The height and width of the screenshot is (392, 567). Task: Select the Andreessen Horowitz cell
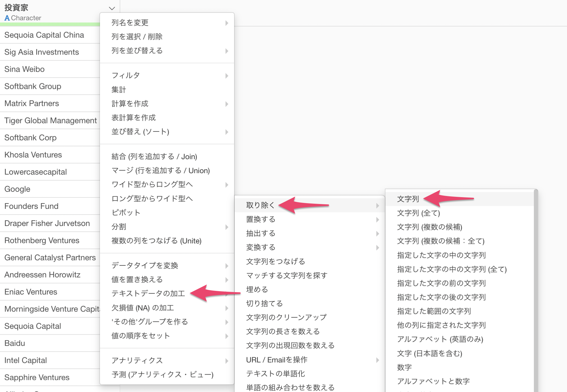(x=50, y=275)
